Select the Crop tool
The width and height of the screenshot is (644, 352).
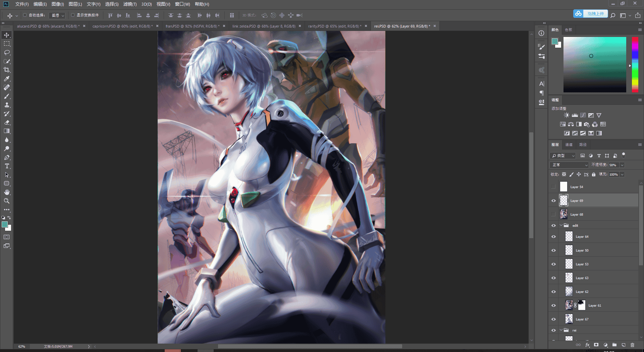(7, 70)
